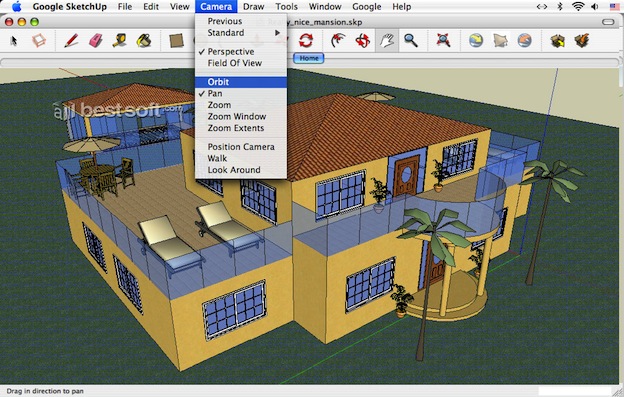624x397 pixels.
Task: Select the Offset tool
Action: coord(338,41)
